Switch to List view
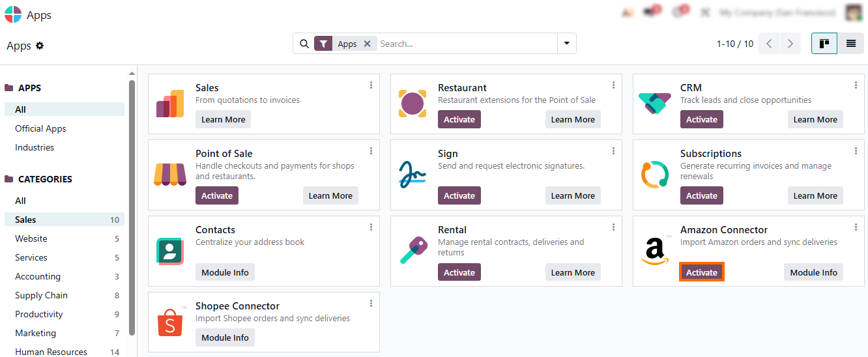 850,44
